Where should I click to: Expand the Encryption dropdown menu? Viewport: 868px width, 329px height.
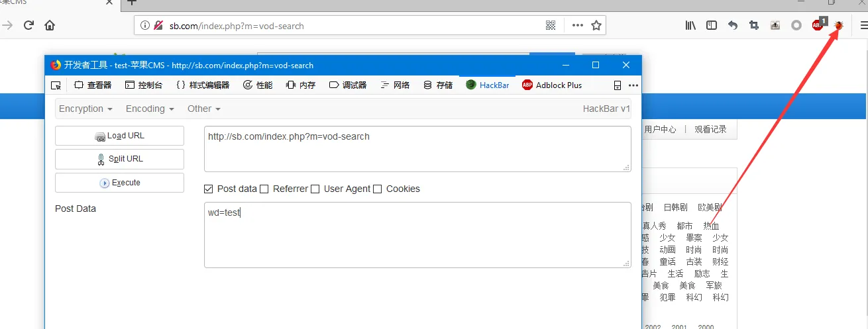click(85, 109)
